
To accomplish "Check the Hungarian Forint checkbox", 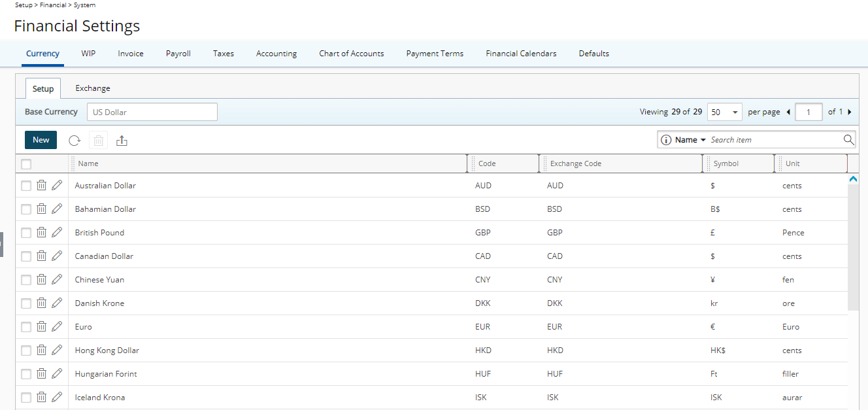I will (26, 374).
